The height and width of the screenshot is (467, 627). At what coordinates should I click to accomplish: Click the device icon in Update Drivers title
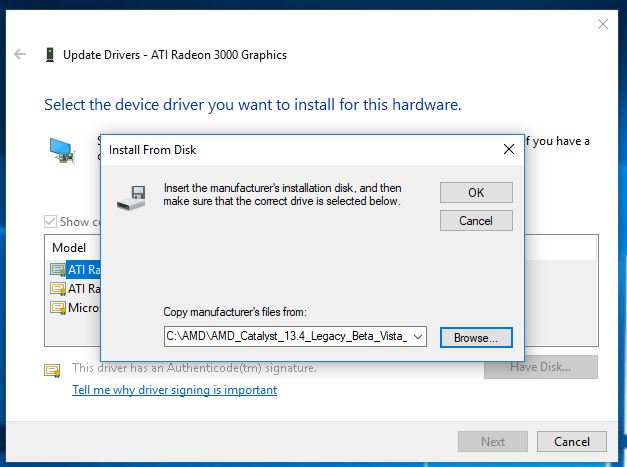pos(49,55)
